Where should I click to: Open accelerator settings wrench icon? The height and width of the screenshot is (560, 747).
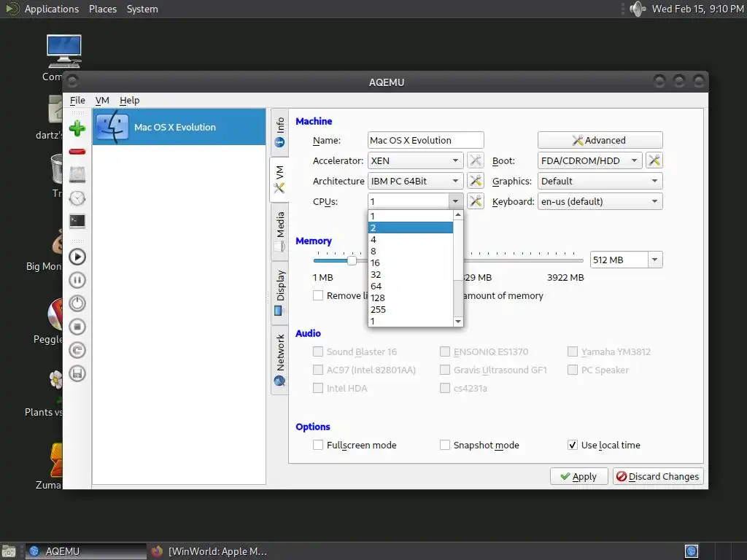[476, 160]
